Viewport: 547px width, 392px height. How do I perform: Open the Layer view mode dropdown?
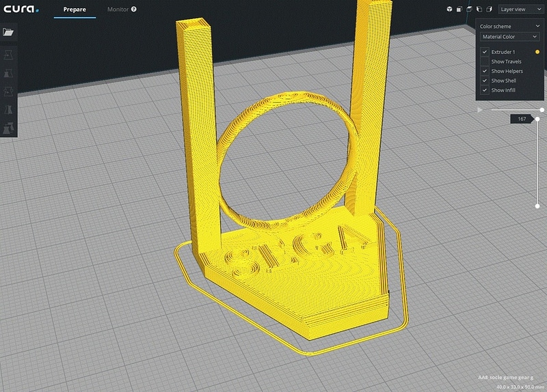point(520,10)
